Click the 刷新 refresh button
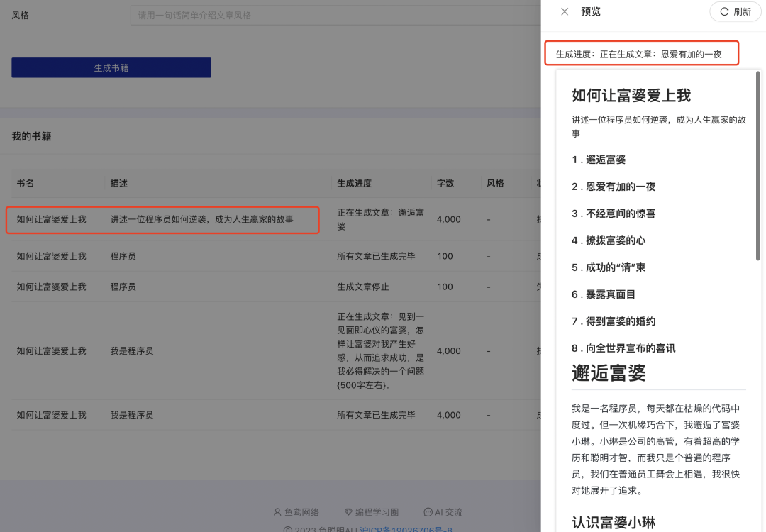This screenshot has width=766, height=532. [x=735, y=11]
